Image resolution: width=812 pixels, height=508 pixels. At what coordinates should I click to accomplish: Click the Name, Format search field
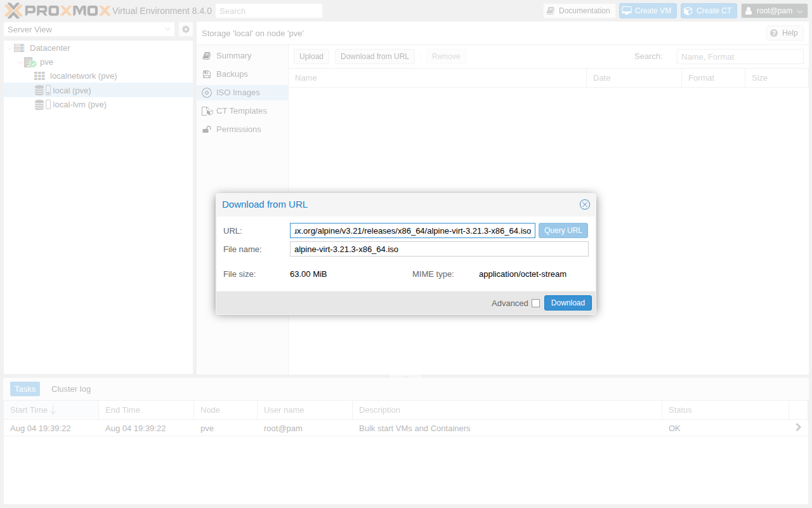click(x=740, y=57)
